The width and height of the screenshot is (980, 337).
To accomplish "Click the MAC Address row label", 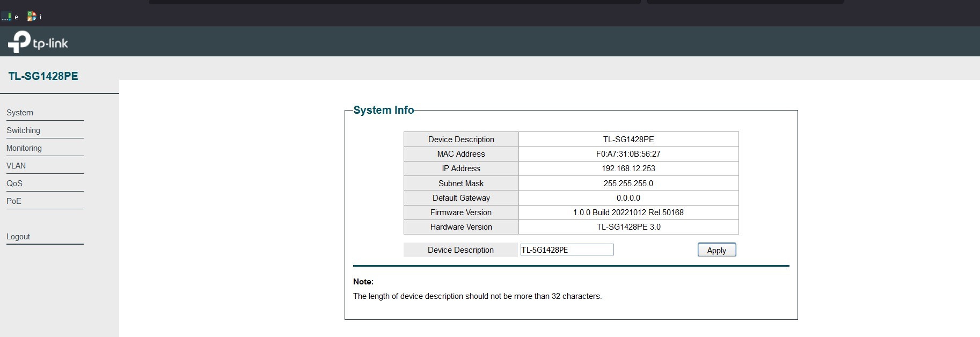I will (x=461, y=154).
